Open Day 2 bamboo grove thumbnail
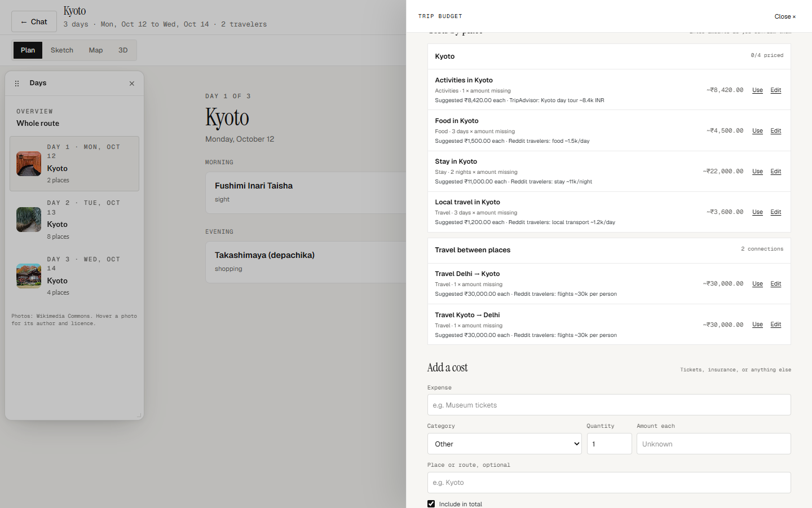 pos(29,220)
